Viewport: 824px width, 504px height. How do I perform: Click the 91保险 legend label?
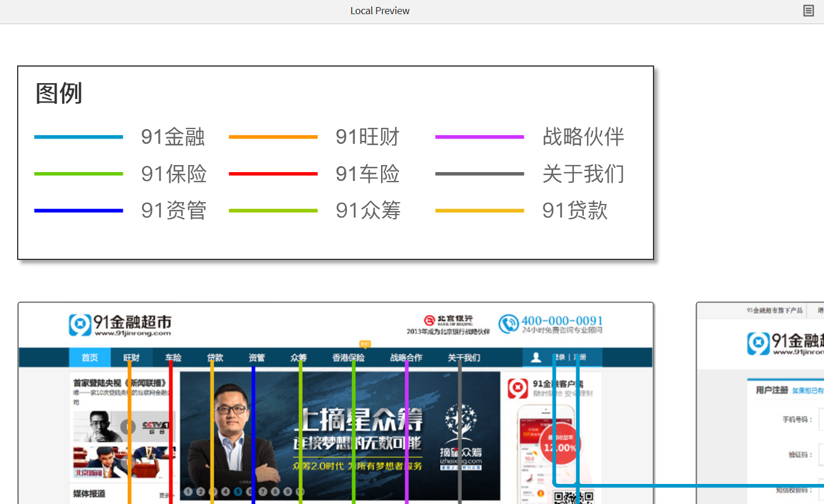point(174,174)
